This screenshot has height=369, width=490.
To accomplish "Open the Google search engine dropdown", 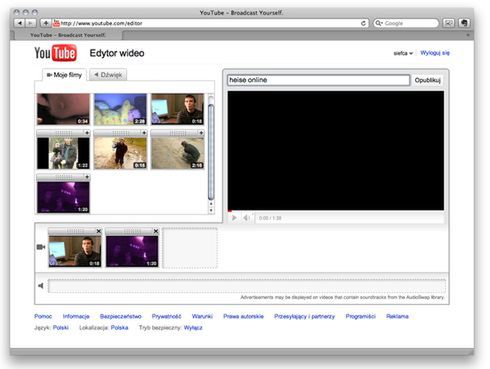I will (x=378, y=23).
